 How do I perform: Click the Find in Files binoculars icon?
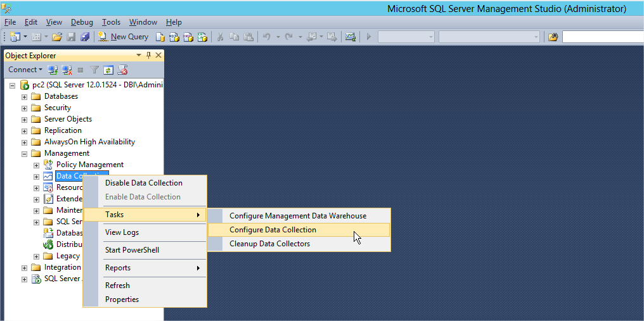[553, 37]
